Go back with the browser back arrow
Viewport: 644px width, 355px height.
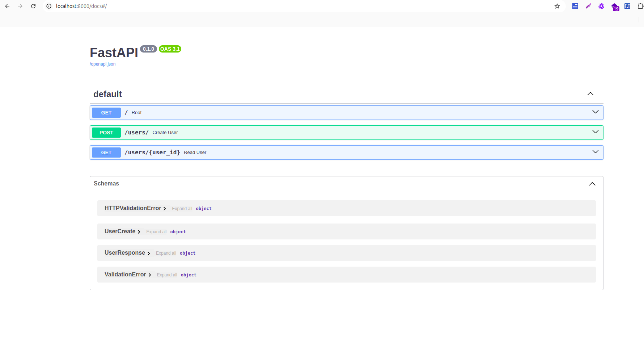(x=7, y=6)
